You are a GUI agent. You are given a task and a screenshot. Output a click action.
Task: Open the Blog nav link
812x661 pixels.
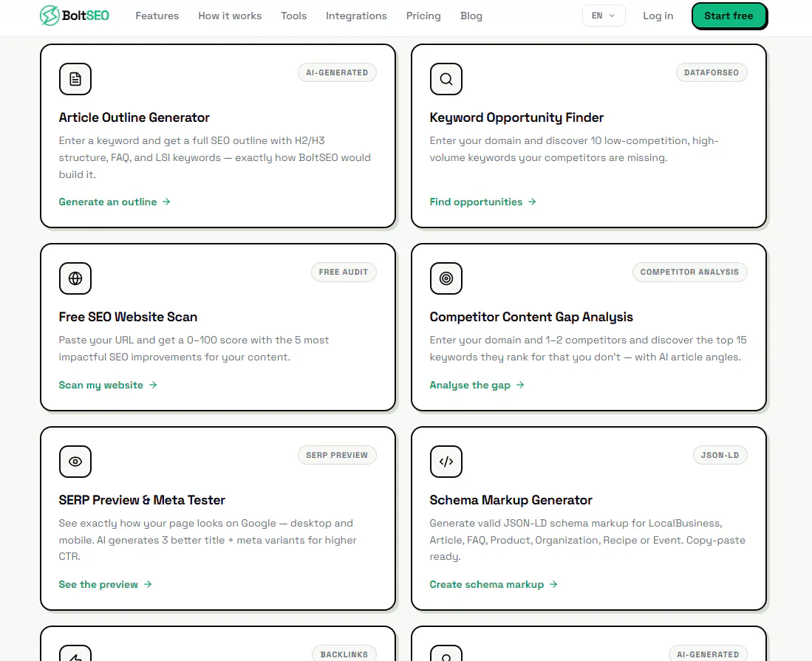point(471,16)
